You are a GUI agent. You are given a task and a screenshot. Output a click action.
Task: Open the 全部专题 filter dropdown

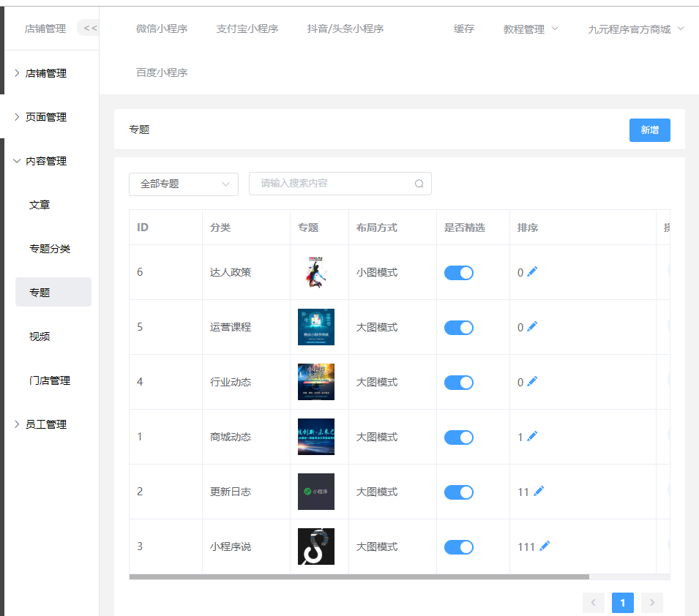184,184
